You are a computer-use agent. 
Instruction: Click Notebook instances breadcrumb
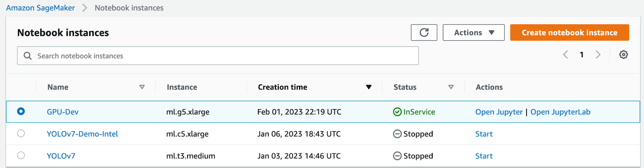click(129, 8)
